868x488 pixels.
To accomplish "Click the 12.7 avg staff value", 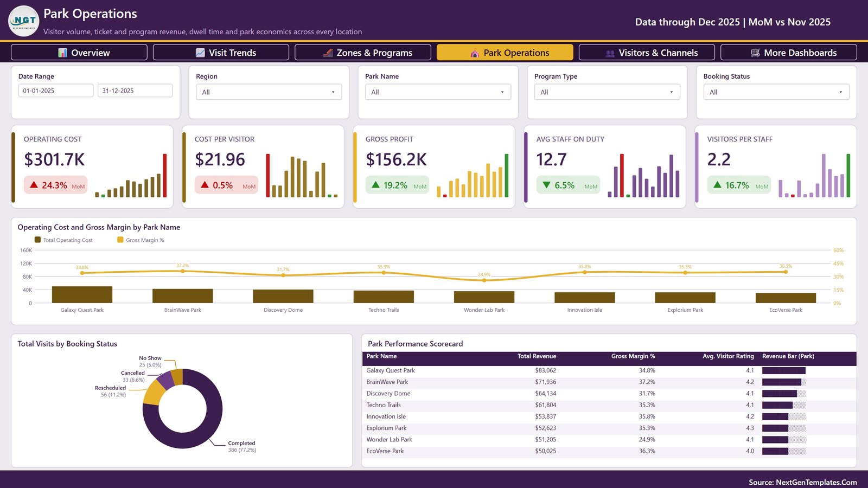I will click(x=551, y=159).
